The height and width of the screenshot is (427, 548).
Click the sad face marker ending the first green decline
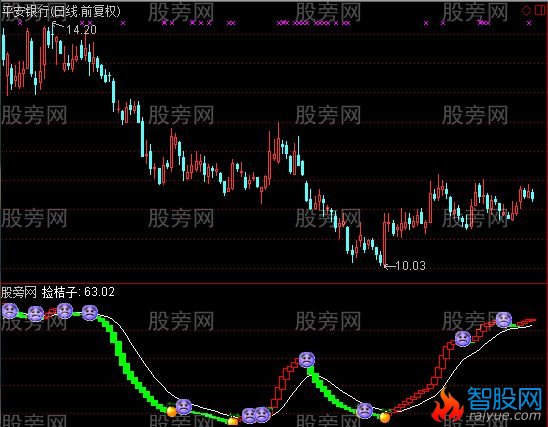click(x=184, y=407)
